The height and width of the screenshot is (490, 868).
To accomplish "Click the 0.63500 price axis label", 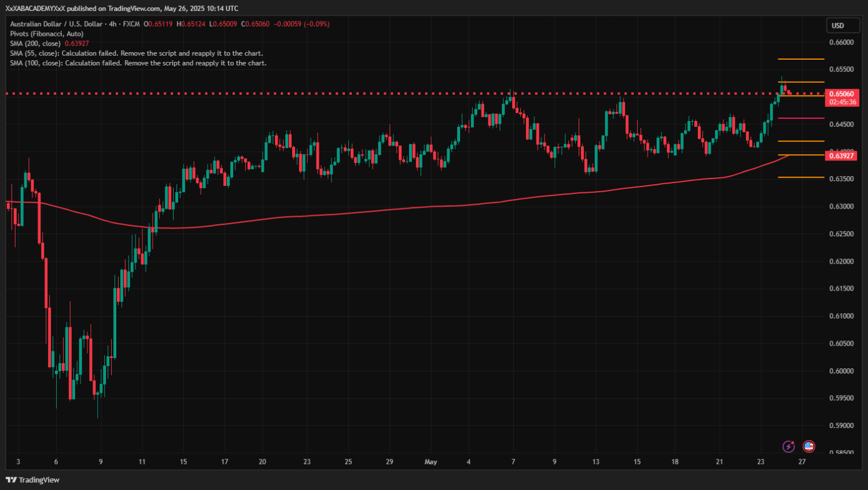I will pyautogui.click(x=841, y=179).
